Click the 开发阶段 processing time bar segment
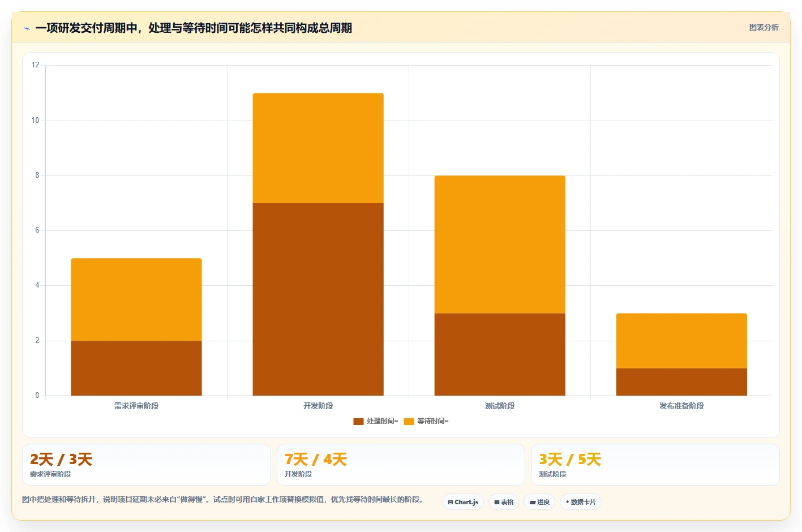The width and height of the screenshot is (802, 532). pos(318,299)
